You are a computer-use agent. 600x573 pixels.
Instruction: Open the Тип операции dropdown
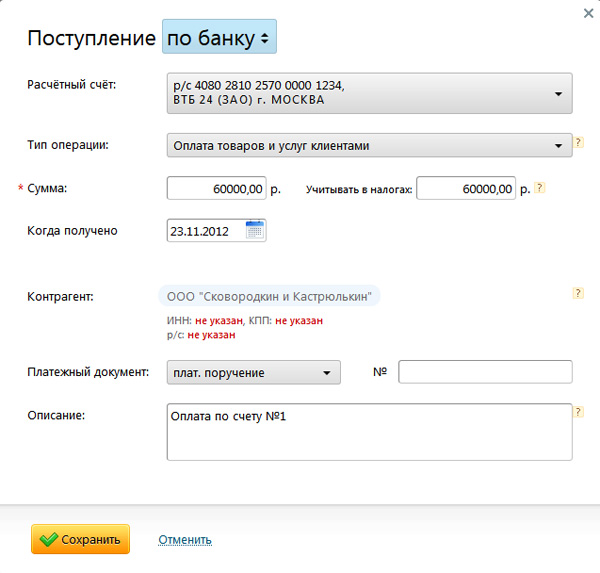369,146
